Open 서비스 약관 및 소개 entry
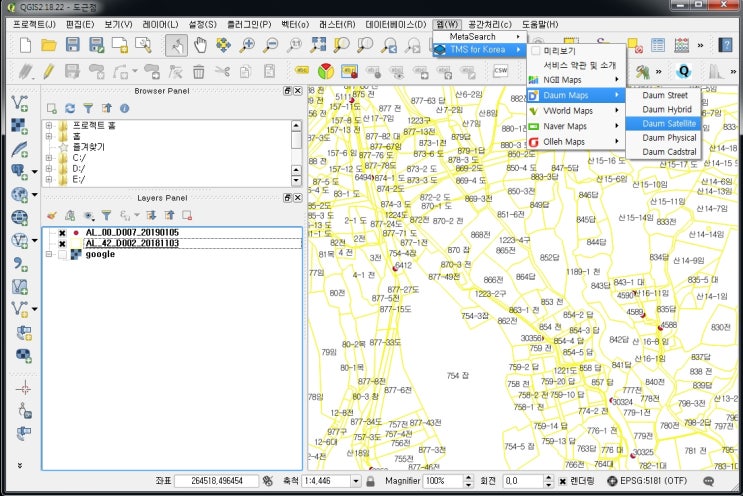Viewport: 743px width, 496px height. click(575, 65)
